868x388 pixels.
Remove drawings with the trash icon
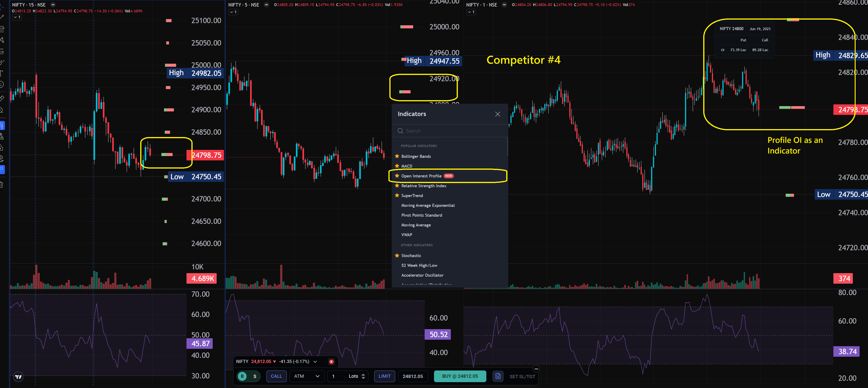[x=2, y=184]
